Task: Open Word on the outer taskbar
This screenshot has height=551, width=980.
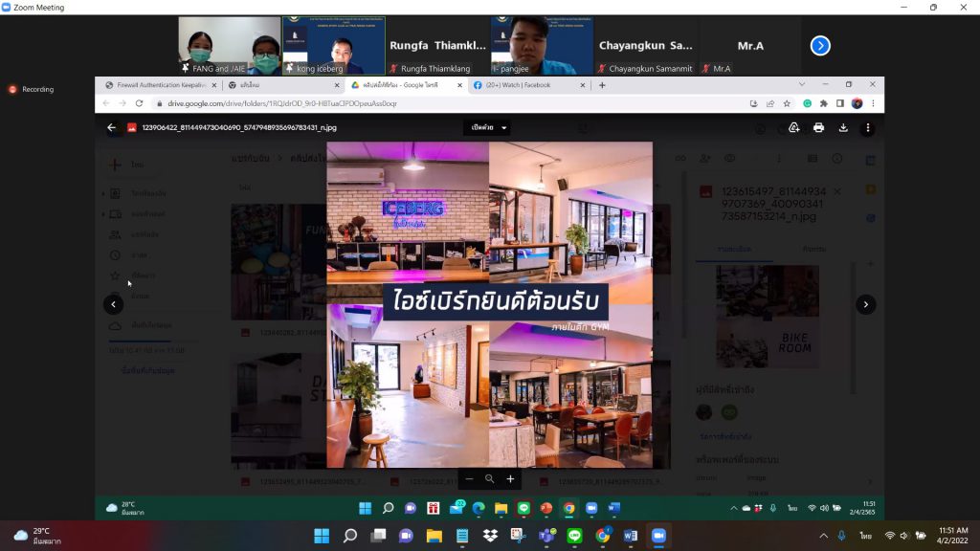Action: 631,536
